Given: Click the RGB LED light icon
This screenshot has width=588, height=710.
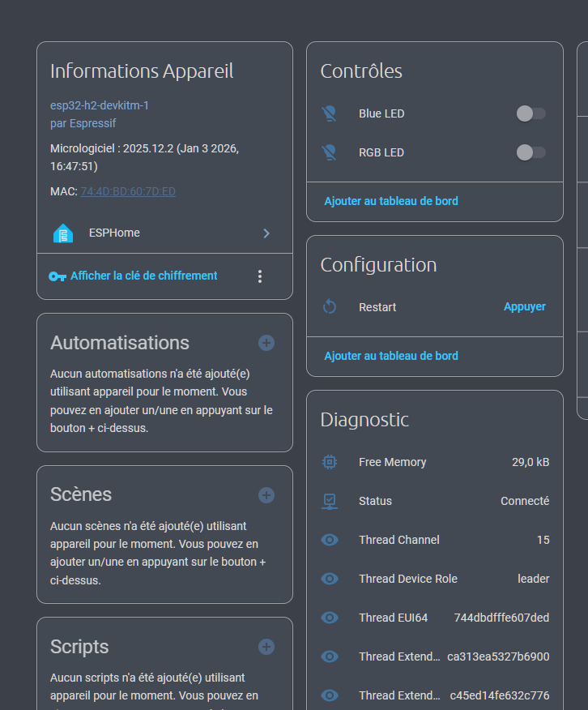Looking at the screenshot, I should (x=329, y=152).
